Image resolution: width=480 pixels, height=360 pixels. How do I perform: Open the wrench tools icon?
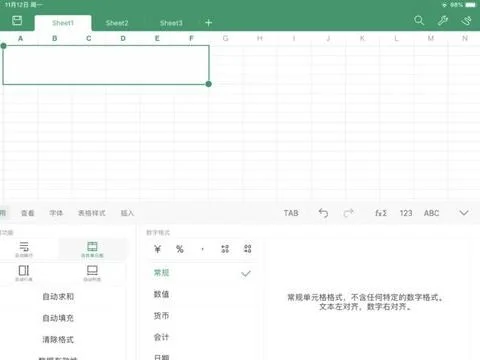[x=443, y=21]
